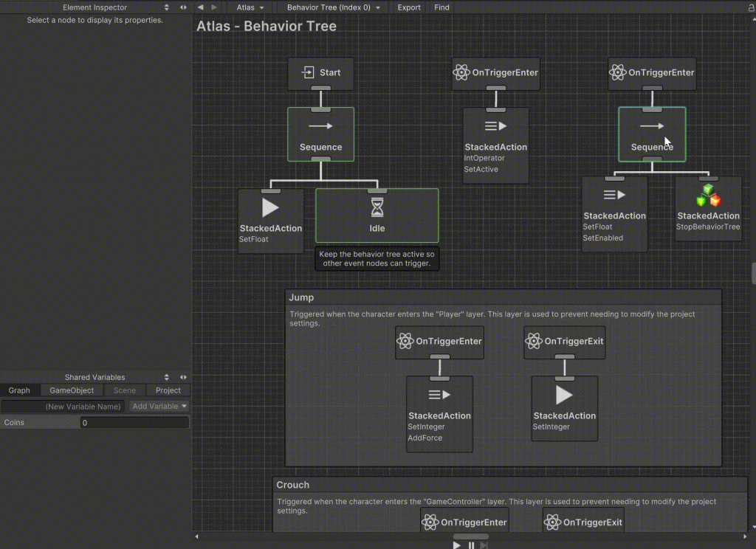The image size is (756, 549).
Task: Click the New Variable Name field
Action: click(63, 407)
